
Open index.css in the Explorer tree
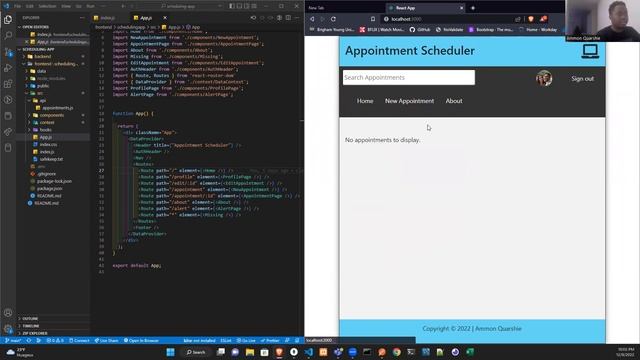coord(48,144)
